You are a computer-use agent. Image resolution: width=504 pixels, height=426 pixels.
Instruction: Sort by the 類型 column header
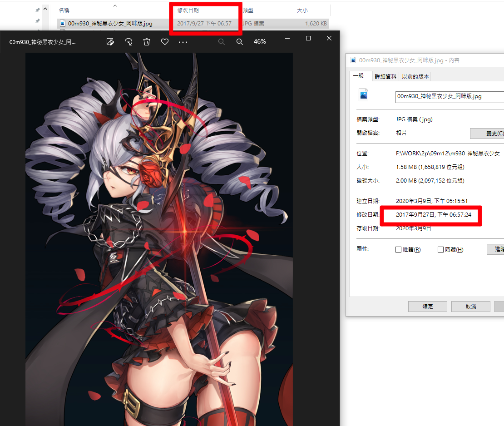tap(248, 10)
